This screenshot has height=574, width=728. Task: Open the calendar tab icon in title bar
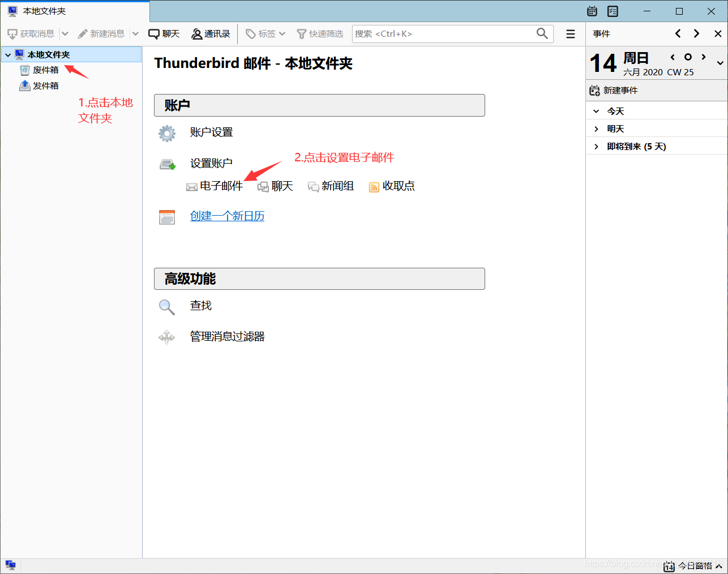coord(592,11)
